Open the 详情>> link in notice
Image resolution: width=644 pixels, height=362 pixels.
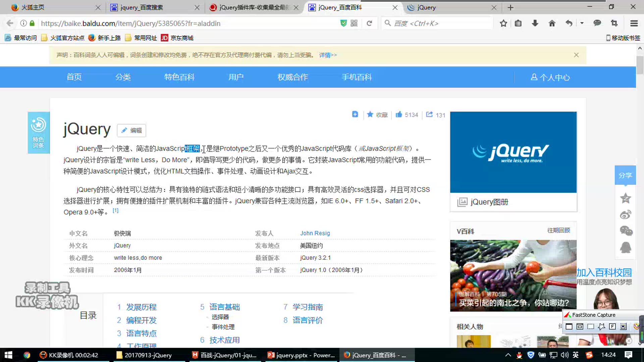[328, 55]
